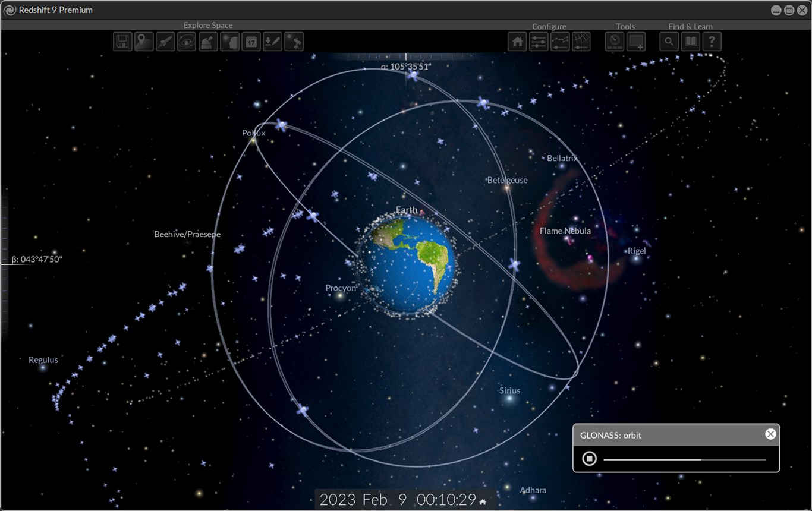The width and height of the screenshot is (812, 511).
Task: Select the Betelgeuse star label
Action: [x=507, y=180]
